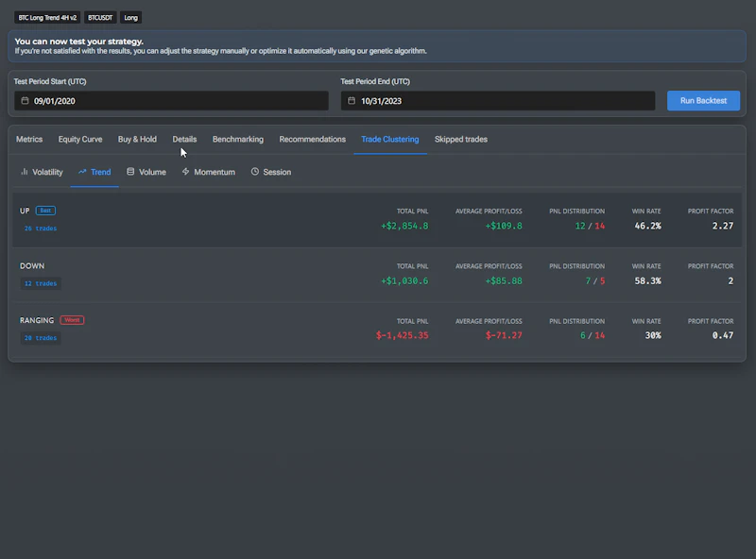The height and width of the screenshot is (559, 756).
Task: Click the BTC Long Trend 4H v2 tag
Action: [x=47, y=18]
